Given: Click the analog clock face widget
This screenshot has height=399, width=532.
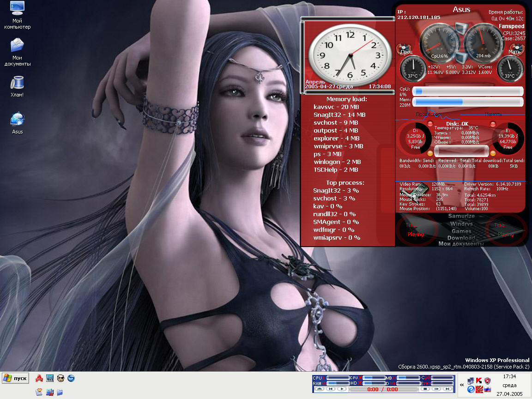Looking at the screenshot, I should click(x=350, y=54).
